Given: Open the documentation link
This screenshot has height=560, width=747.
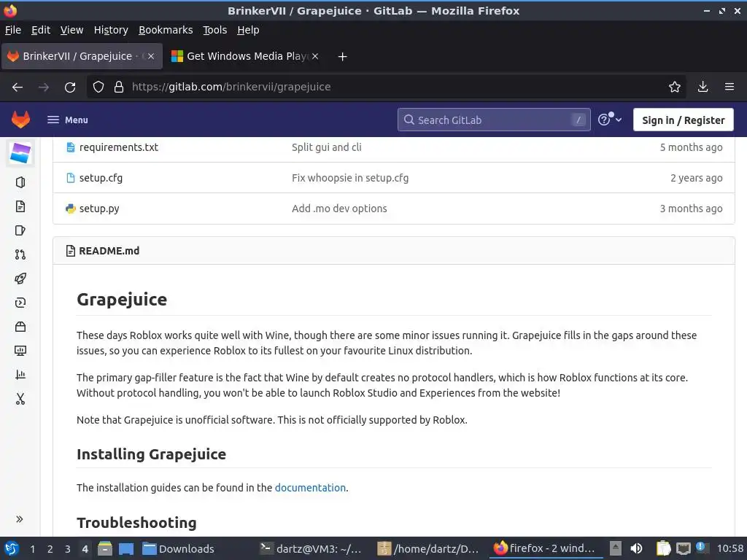Looking at the screenshot, I should point(310,488).
